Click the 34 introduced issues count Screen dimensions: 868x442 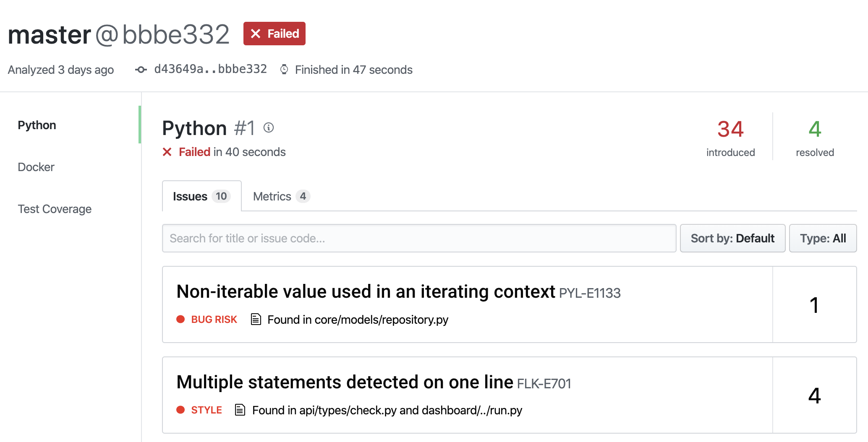click(730, 129)
